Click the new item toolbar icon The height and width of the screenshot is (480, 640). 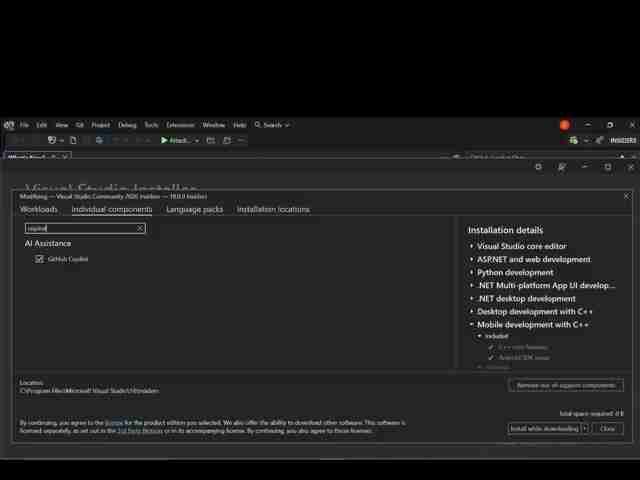point(52,140)
